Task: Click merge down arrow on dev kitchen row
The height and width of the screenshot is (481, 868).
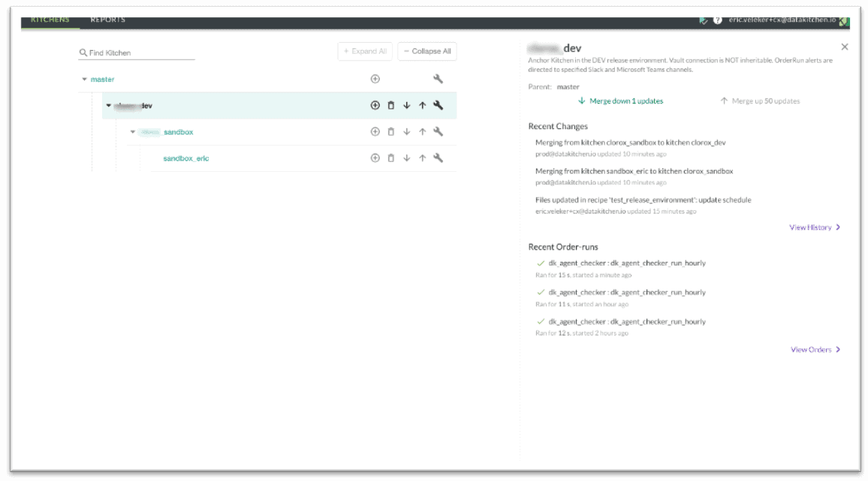Action: click(x=407, y=106)
